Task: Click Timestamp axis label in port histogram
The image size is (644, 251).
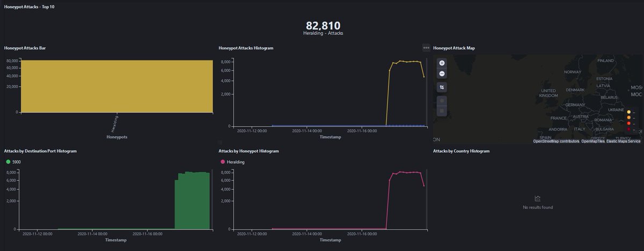Action: [116, 240]
